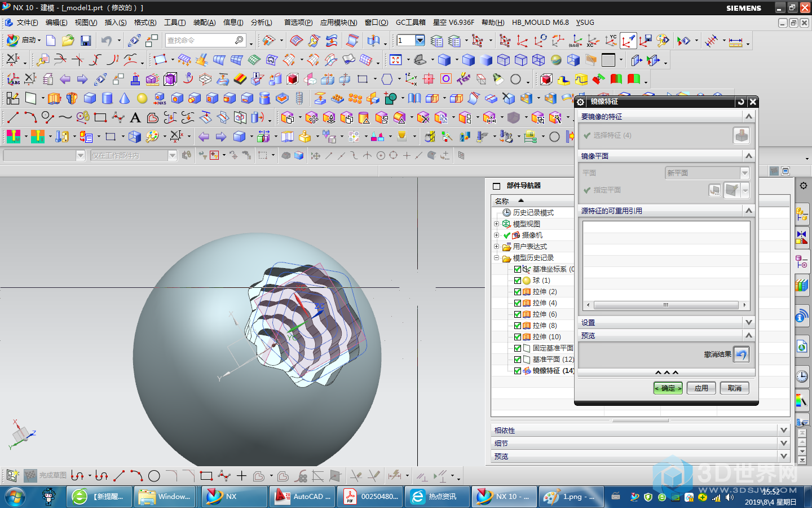Uncheck the 拉伸 (4) feature checkbox
Screen dimensions: 812x508
tap(518, 303)
